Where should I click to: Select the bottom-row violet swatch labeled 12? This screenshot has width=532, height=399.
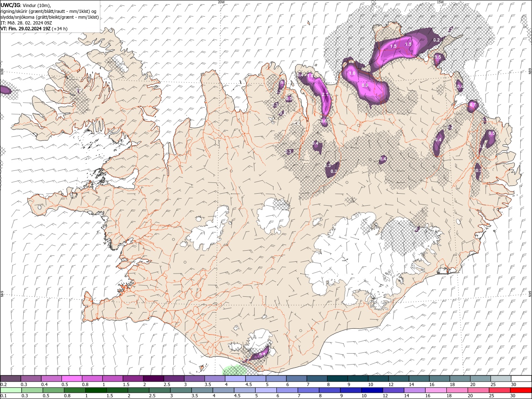click(x=393, y=390)
